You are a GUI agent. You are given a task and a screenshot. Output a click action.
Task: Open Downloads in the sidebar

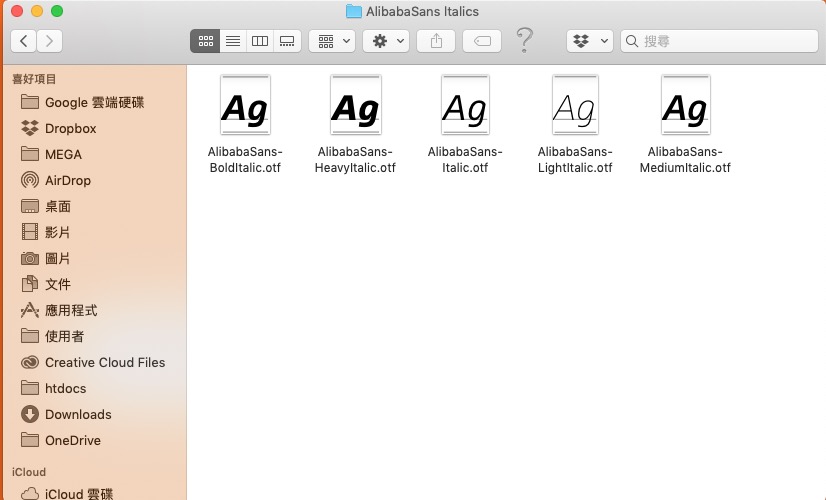point(94,414)
